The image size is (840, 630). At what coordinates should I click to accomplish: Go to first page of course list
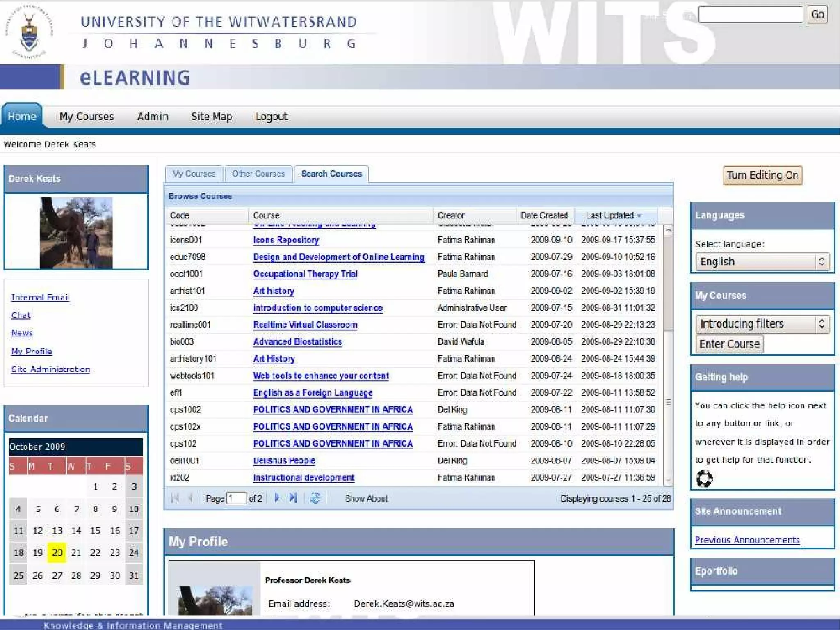[175, 498]
